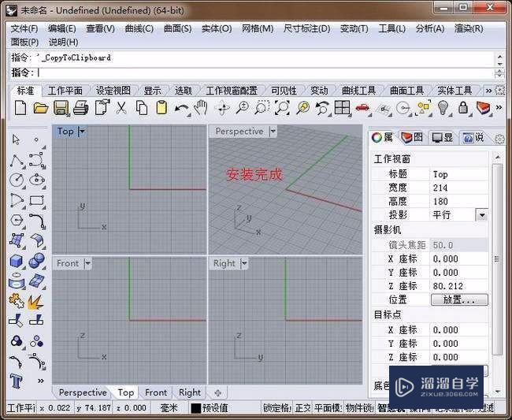Viewport: 512px width, 420px height.
Task: Click the four-viewport layout icon
Action: point(342,108)
